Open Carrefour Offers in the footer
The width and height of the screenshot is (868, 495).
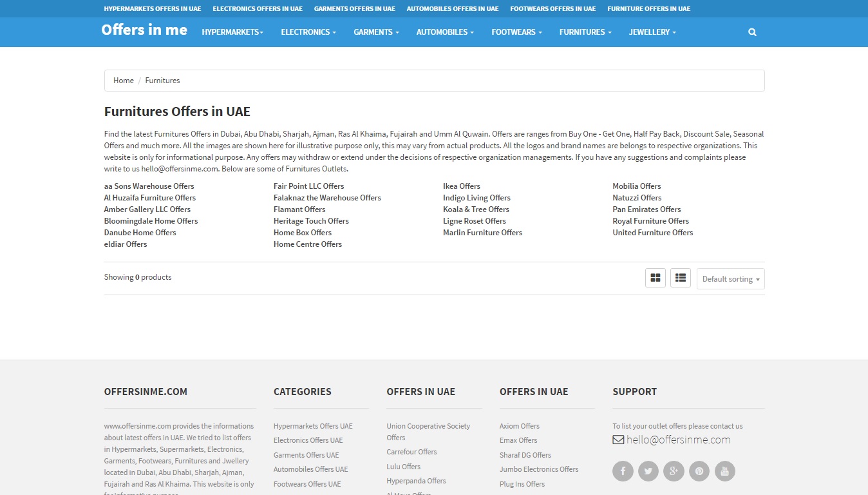411,452
